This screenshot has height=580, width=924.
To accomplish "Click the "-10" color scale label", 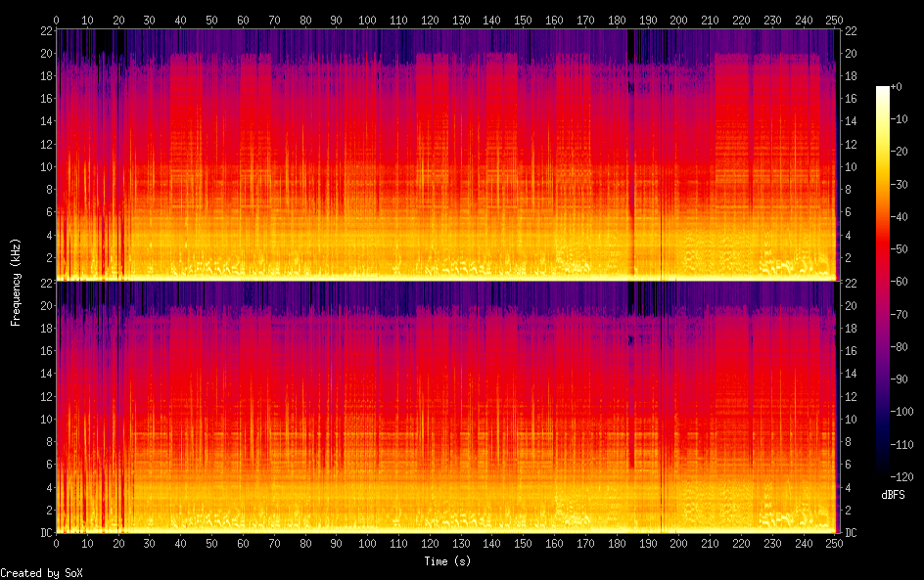I will pos(900,119).
